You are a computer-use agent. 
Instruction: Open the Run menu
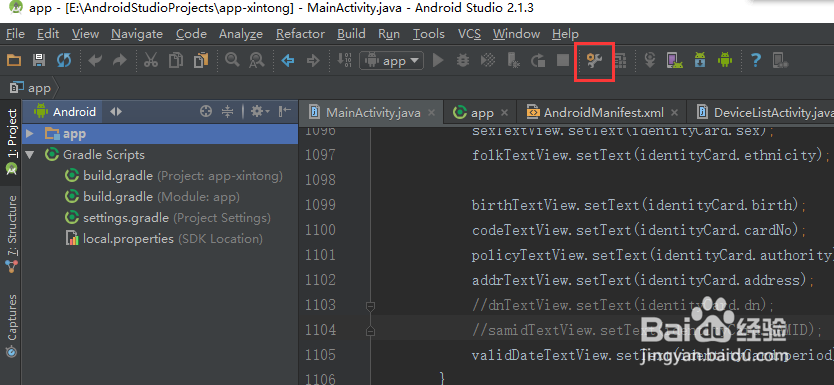tap(389, 34)
